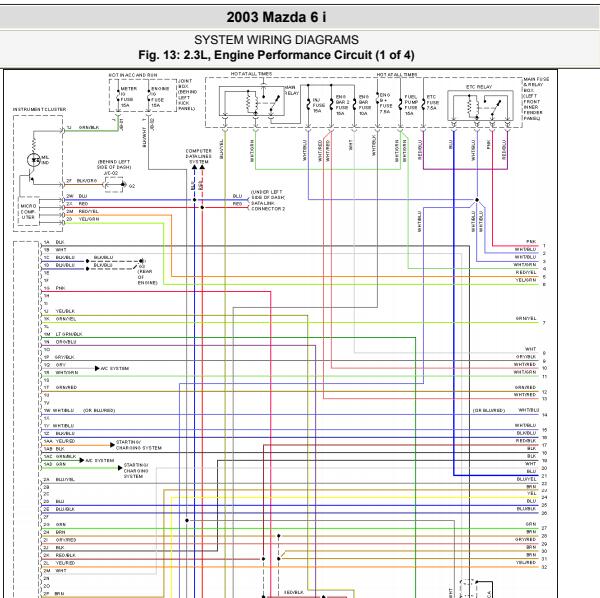Screen dimensions: 600x598
Task: Click the '1K GRN/YEL' connector pin label
Action: 60,319
